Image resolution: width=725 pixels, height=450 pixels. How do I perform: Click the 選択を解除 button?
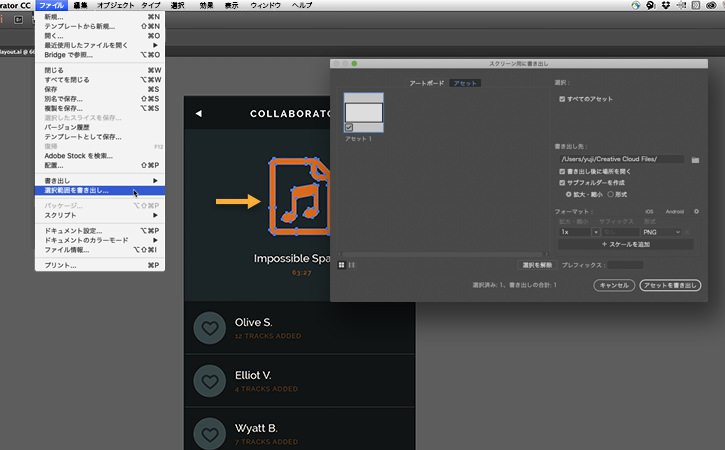coord(537,265)
